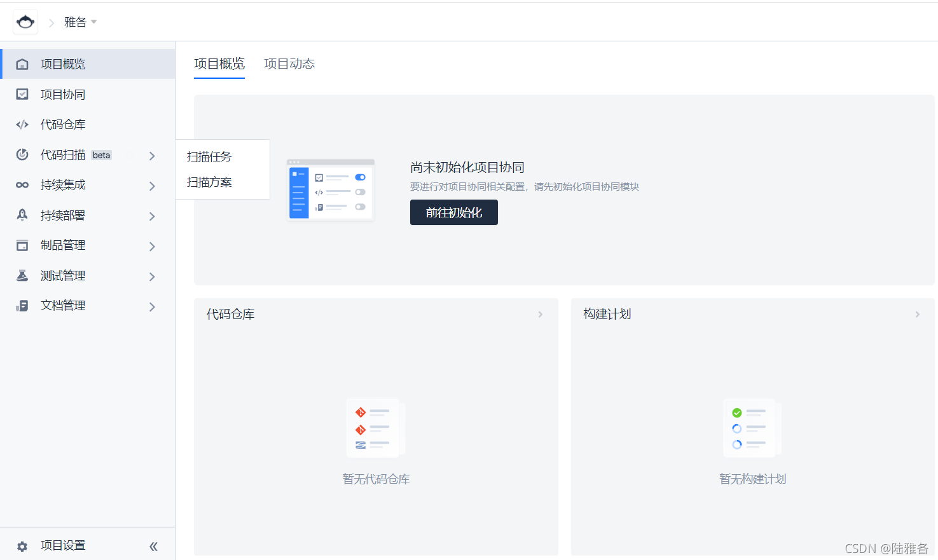Click the Coding penguin logo icon
Screen dimensions: 938x560
(25, 22)
